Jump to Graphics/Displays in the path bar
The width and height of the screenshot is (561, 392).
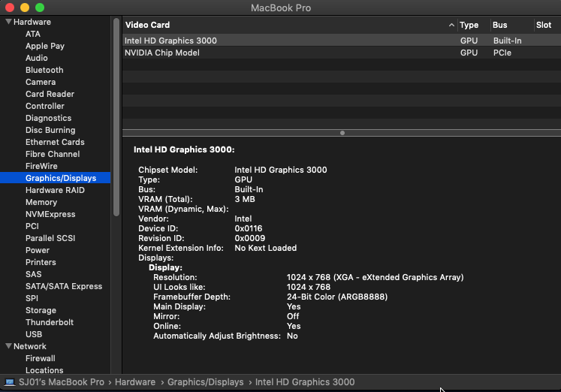coord(205,382)
